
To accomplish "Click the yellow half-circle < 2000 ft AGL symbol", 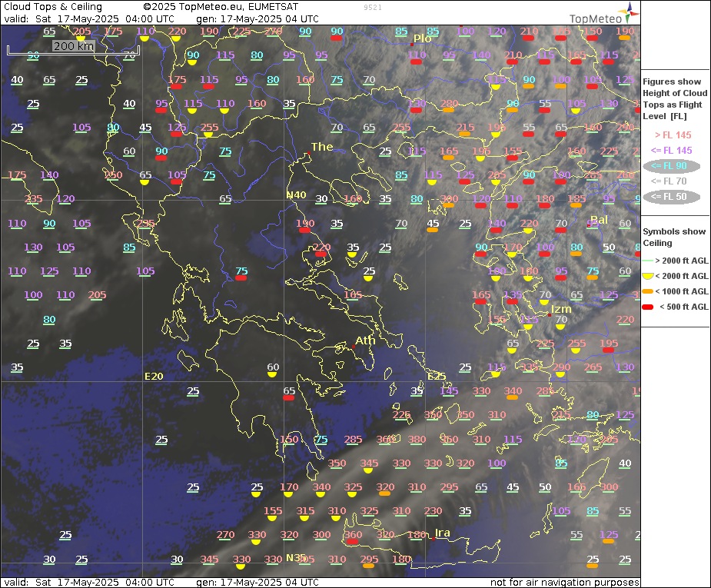I will coord(648,276).
